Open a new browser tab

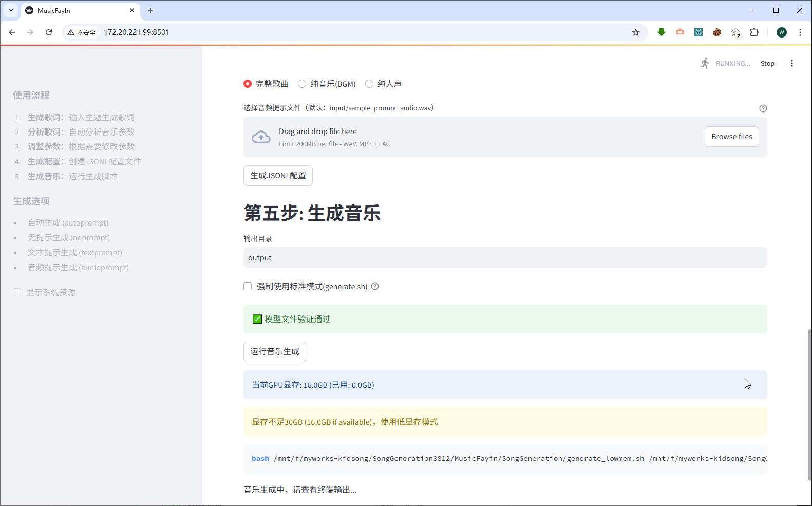coord(150,10)
